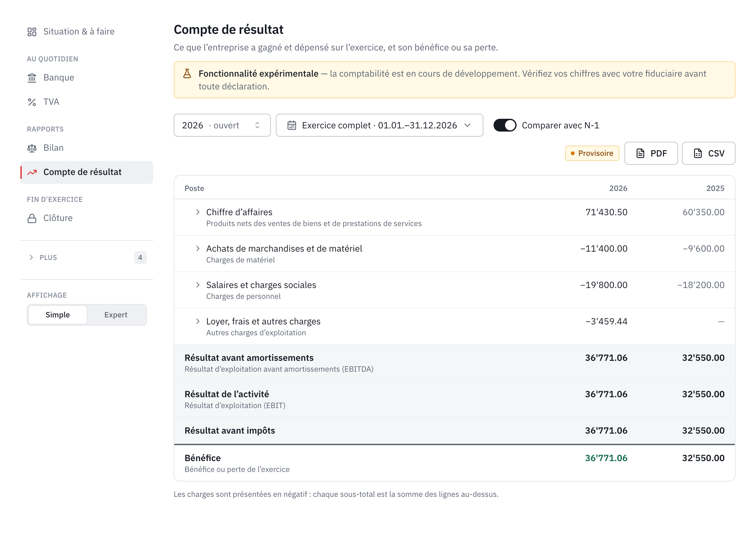Expand Achats de marchandises et de matériel
The image size is (756, 539).
pyautogui.click(x=198, y=249)
